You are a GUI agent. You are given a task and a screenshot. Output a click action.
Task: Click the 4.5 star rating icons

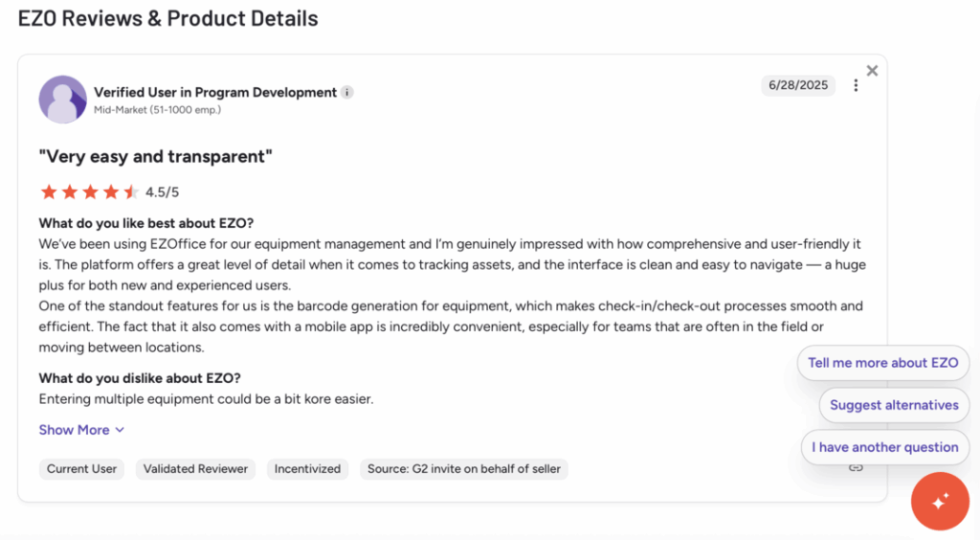pyautogui.click(x=89, y=191)
